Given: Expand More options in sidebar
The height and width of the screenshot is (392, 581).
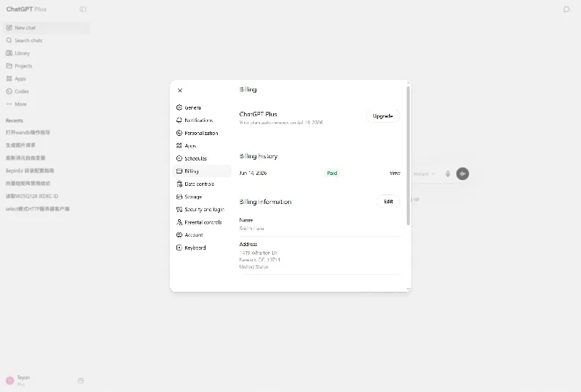Looking at the screenshot, I should [46, 104].
